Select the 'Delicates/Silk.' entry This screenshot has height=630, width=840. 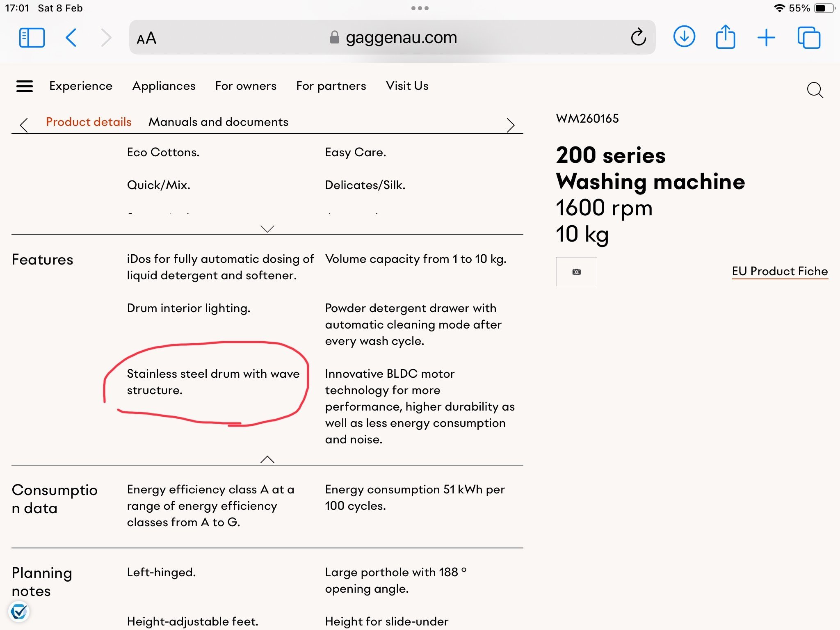365,185
